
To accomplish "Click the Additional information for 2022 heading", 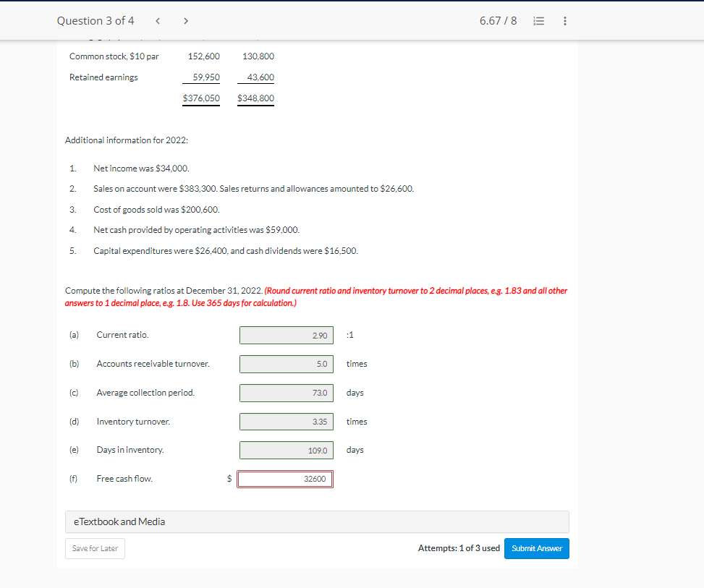I will coord(126,140).
